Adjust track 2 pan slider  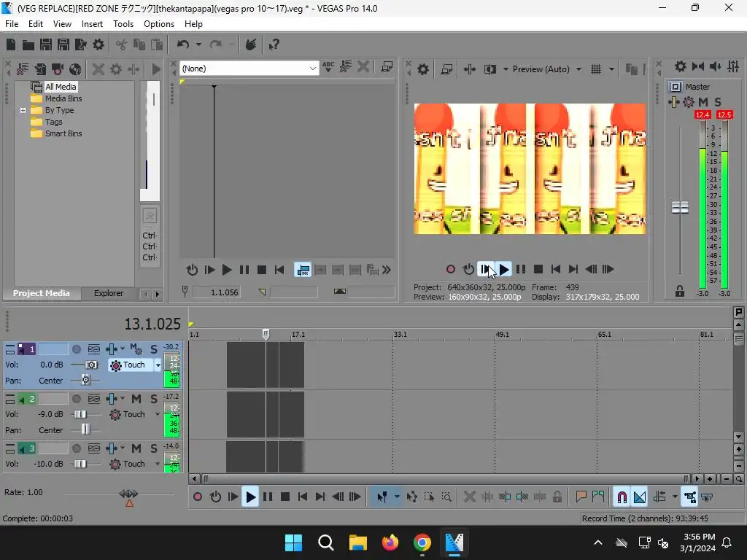pos(85,430)
